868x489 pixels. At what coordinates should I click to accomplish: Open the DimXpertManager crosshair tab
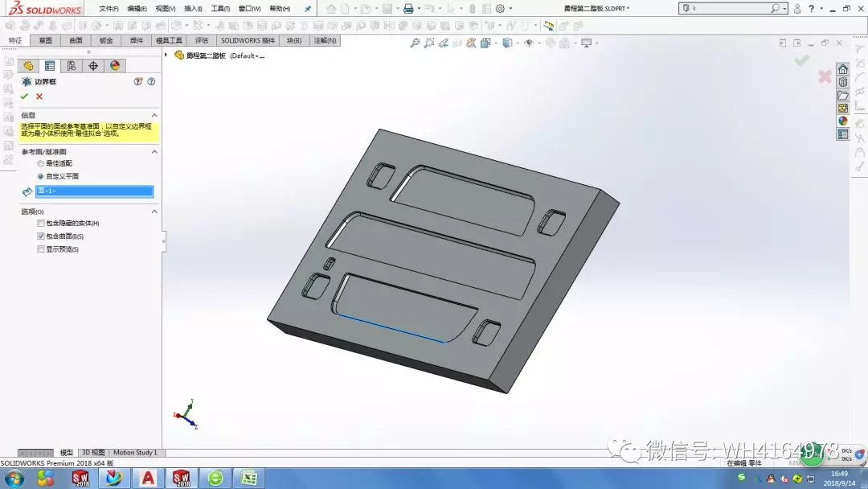93,66
